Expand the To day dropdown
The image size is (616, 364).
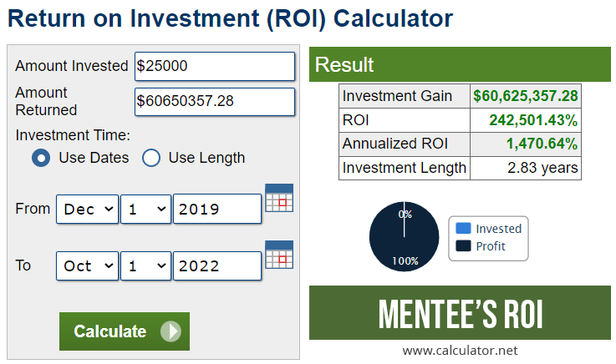[x=146, y=266]
